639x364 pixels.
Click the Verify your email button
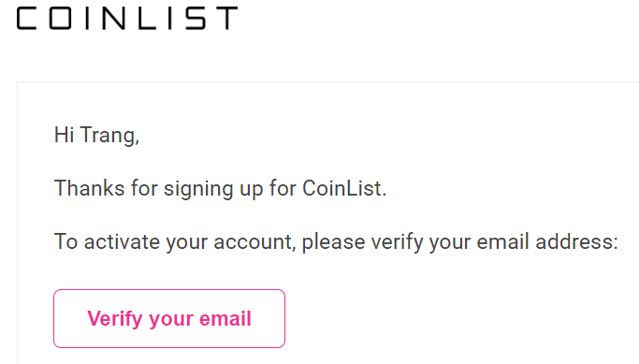[x=169, y=318]
